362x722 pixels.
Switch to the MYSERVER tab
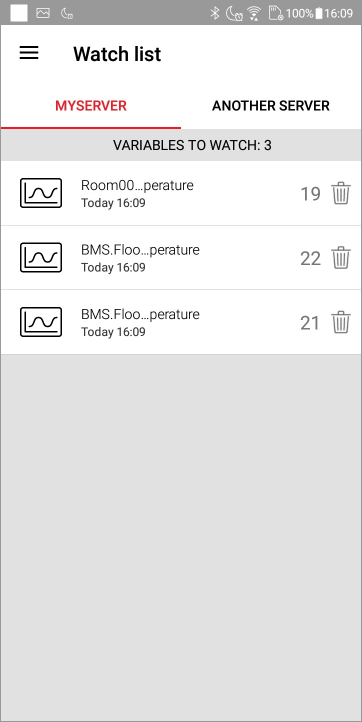point(91,106)
